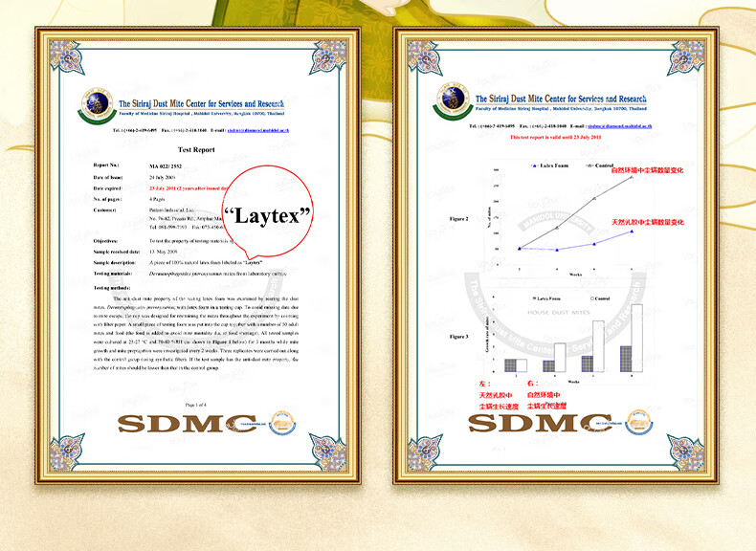
Task: Click the "Report No.:" field label
Action: point(106,165)
